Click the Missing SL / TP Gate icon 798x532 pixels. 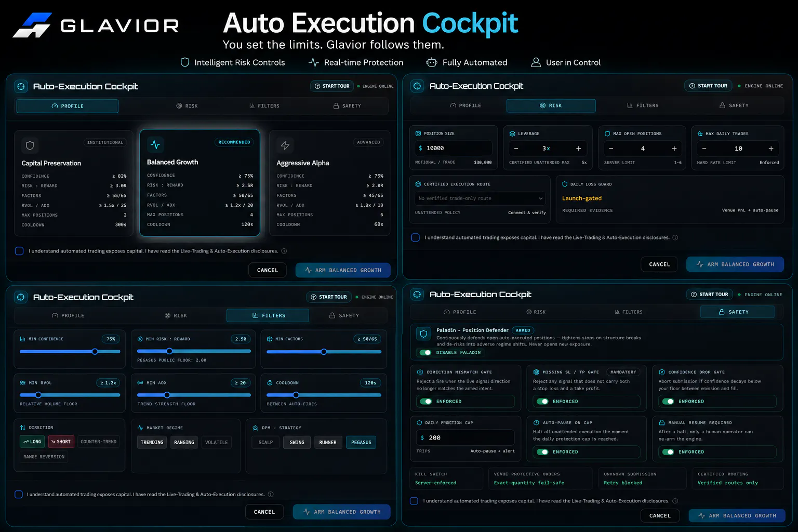[536, 372]
